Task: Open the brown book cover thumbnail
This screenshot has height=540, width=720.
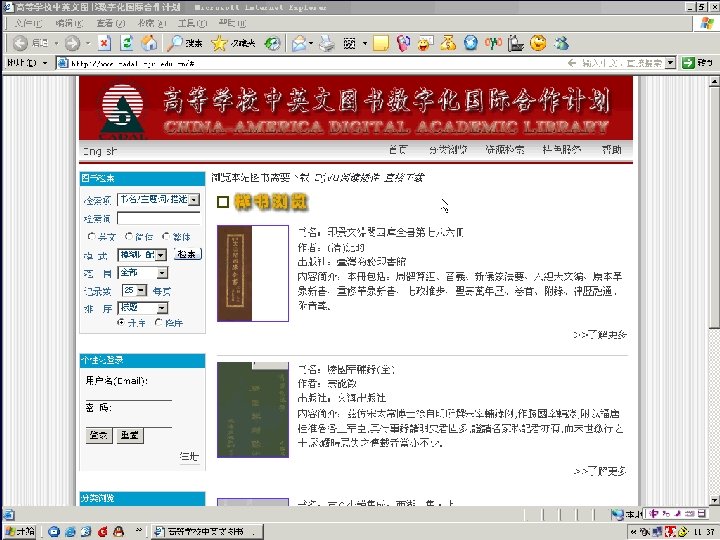Action: (x=253, y=273)
